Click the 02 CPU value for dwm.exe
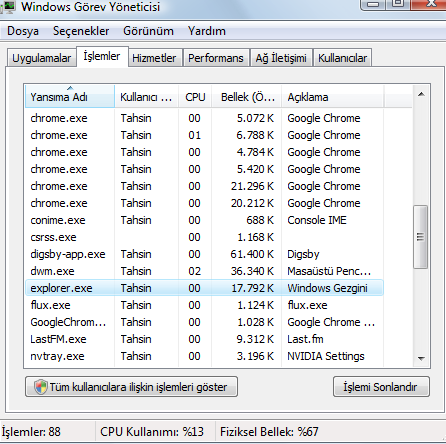Viewport: 446px width, 444px height. 194,271
